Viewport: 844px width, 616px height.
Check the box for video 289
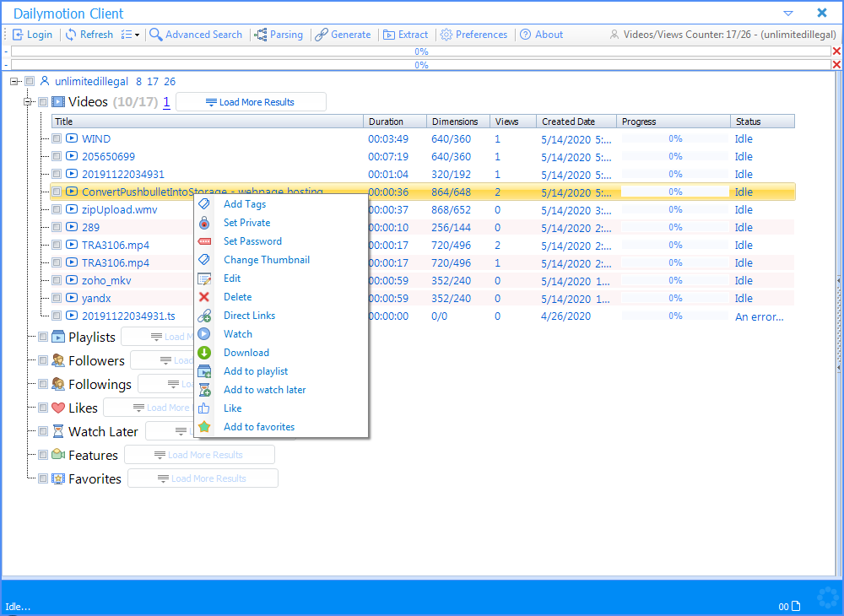(57, 227)
